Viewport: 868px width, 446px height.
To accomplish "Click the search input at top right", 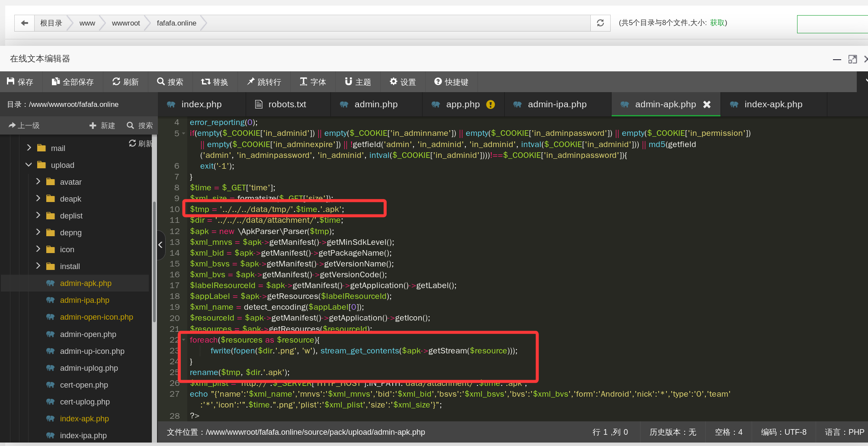I will point(832,24).
